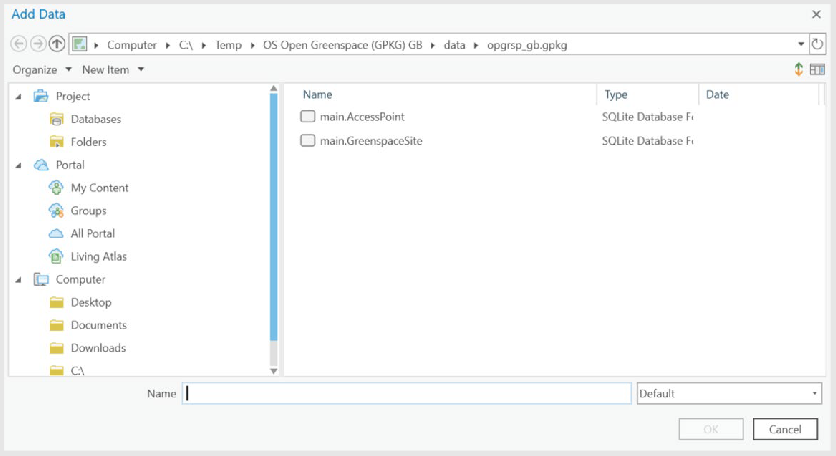Click the Living Atlas icon

tap(56, 257)
